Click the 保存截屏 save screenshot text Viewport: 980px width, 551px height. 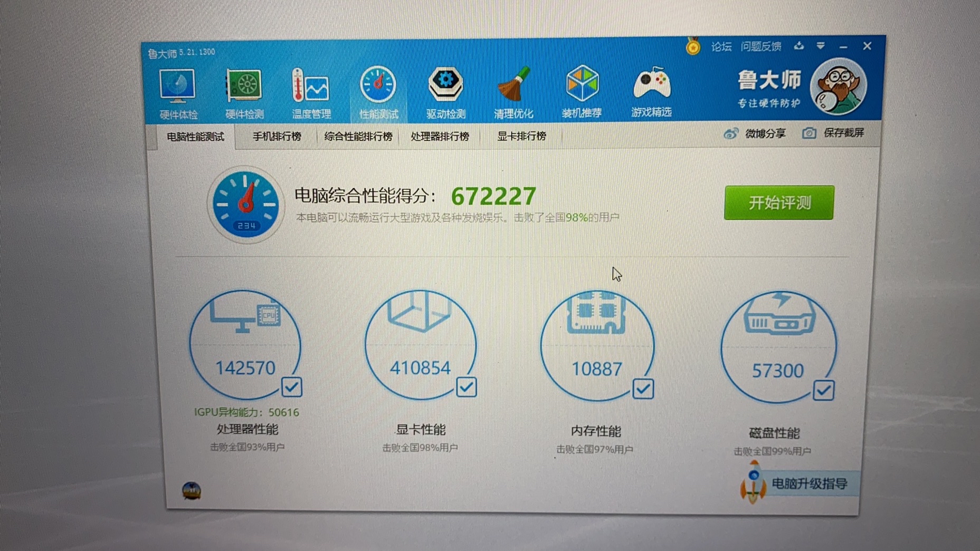[843, 133]
